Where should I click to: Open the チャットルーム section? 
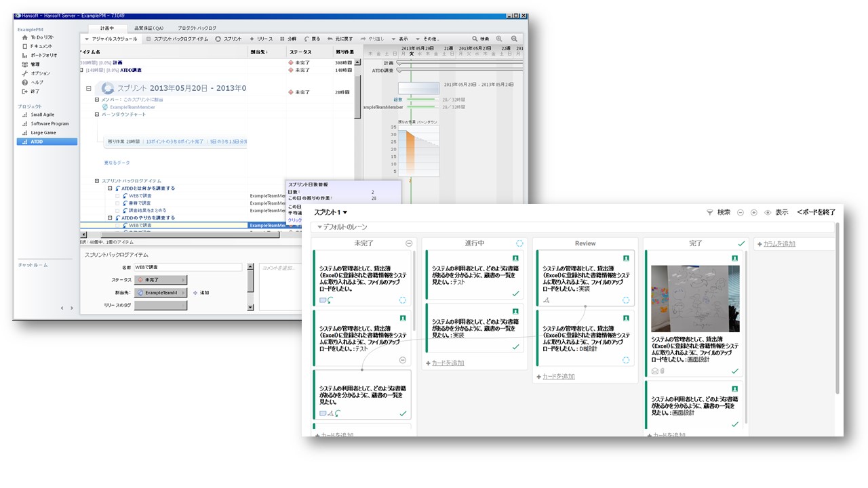(x=33, y=265)
